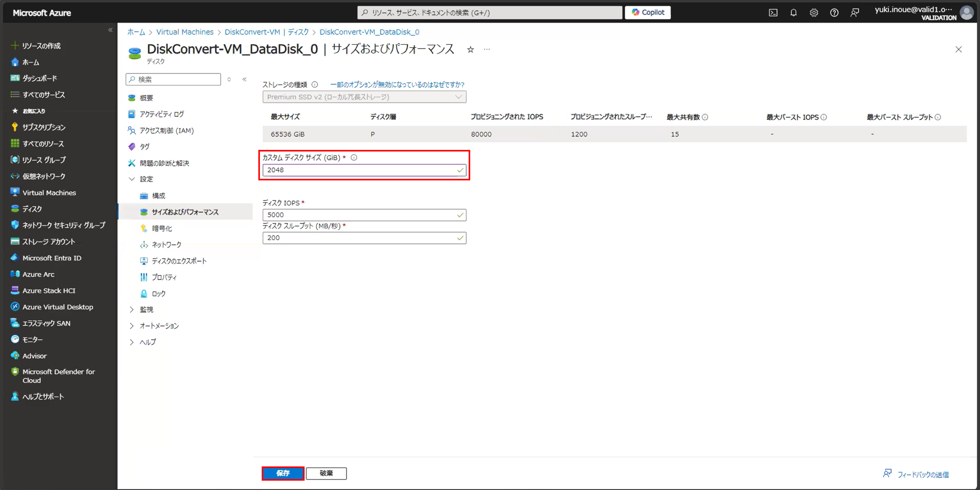Toggle expand-all arrows next to search
Screen dimensions: 980x490
(x=229, y=79)
